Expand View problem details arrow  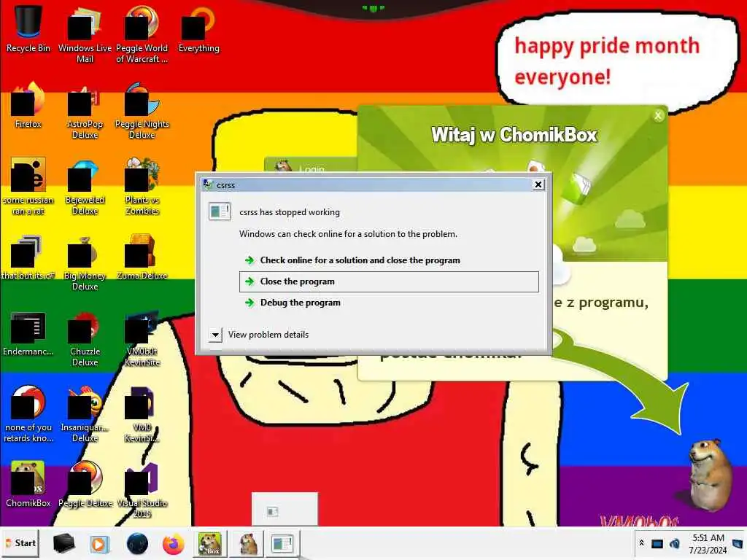tap(215, 335)
